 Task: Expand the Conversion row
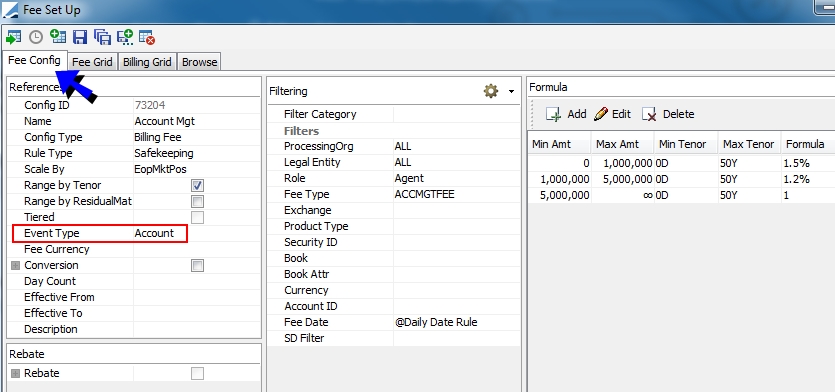click(15, 265)
